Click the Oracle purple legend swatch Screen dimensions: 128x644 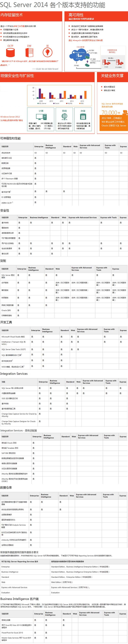(x=54, y=103)
